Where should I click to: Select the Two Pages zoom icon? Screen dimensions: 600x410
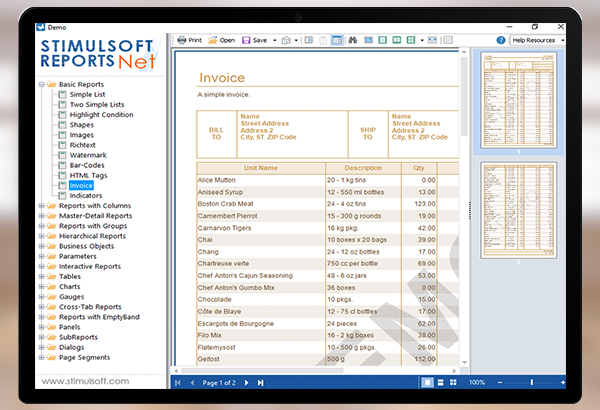[x=397, y=40]
